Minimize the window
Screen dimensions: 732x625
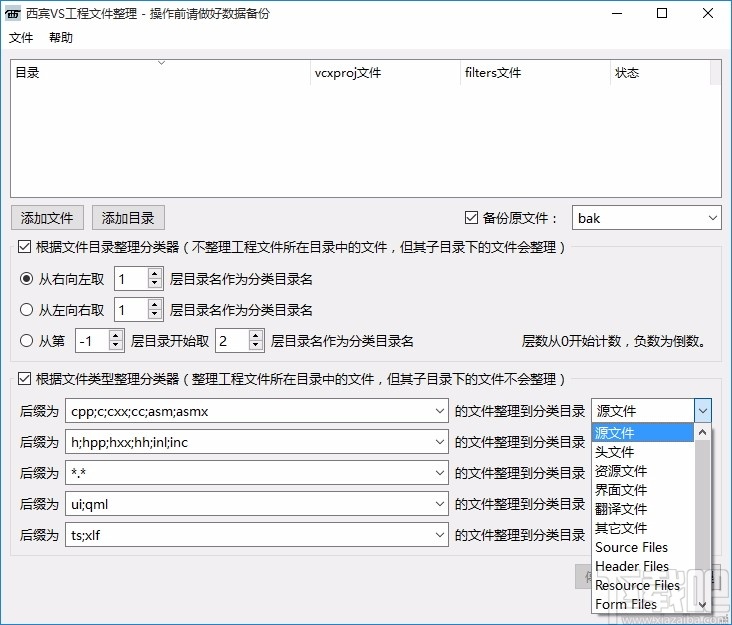[x=617, y=14]
